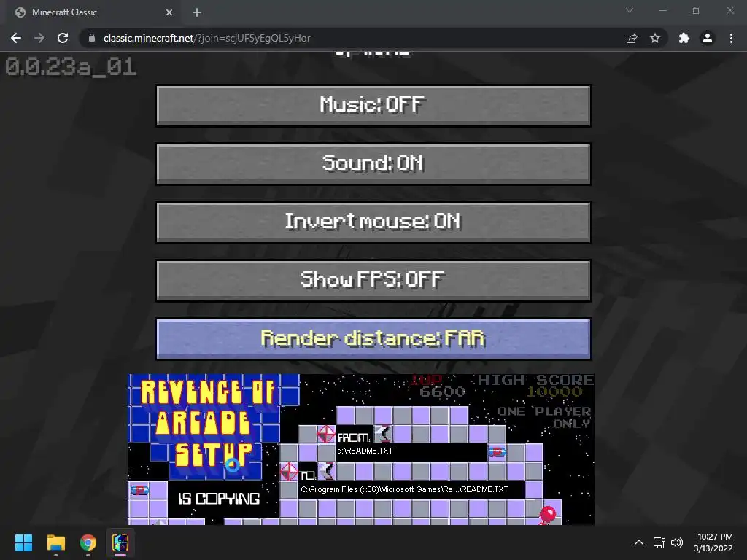Go forward in browser history
747x560 pixels.
[x=39, y=38]
